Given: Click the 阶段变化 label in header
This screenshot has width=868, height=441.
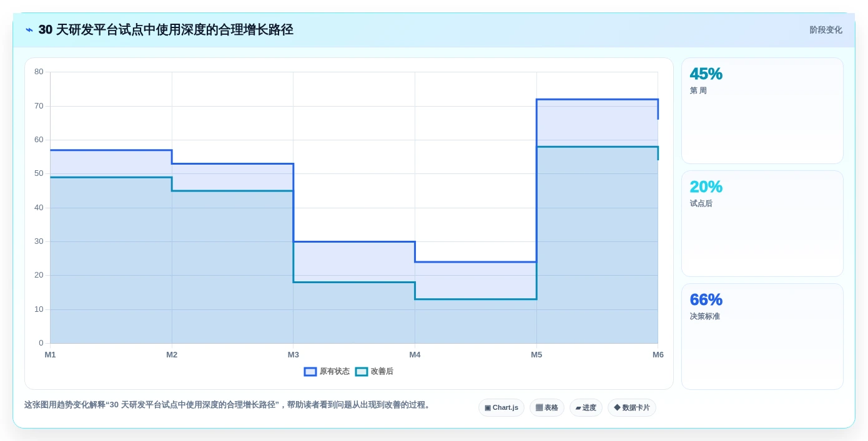Looking at the screenshot, I should coord(826,30).
